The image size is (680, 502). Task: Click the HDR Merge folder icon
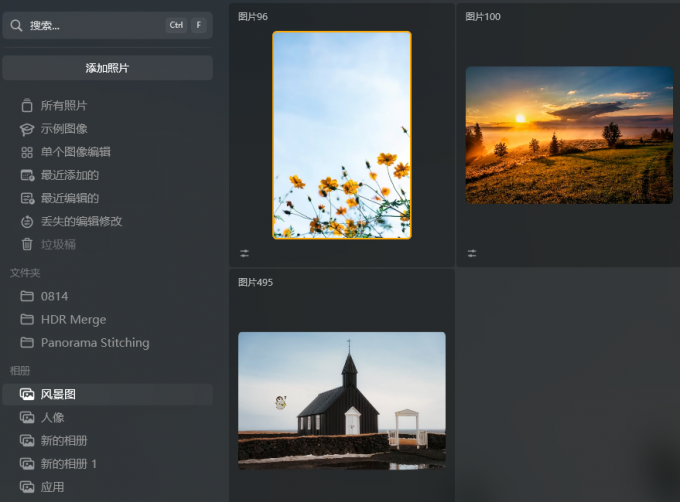[27, 319]
